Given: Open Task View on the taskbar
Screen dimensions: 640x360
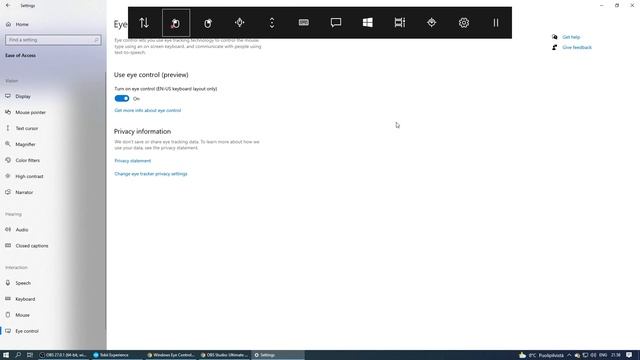Looking at the screenshot, I should 30,355.
